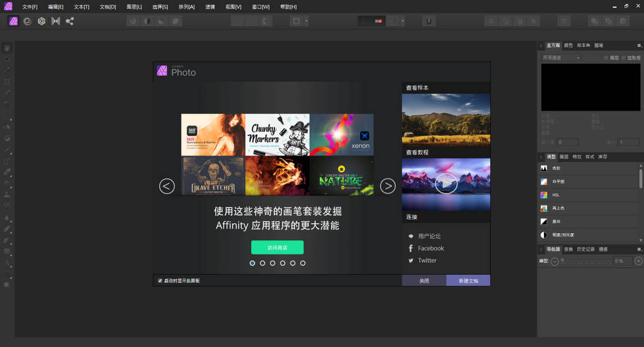Go to the previous slide with left arrow
This screenshot has width=644, height=347.
click(166, 186)
